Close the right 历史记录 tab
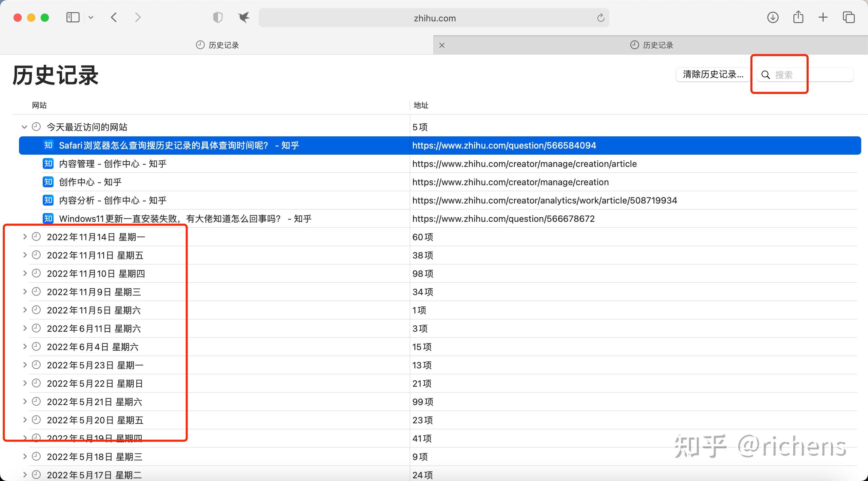 (x=442, y=45)
